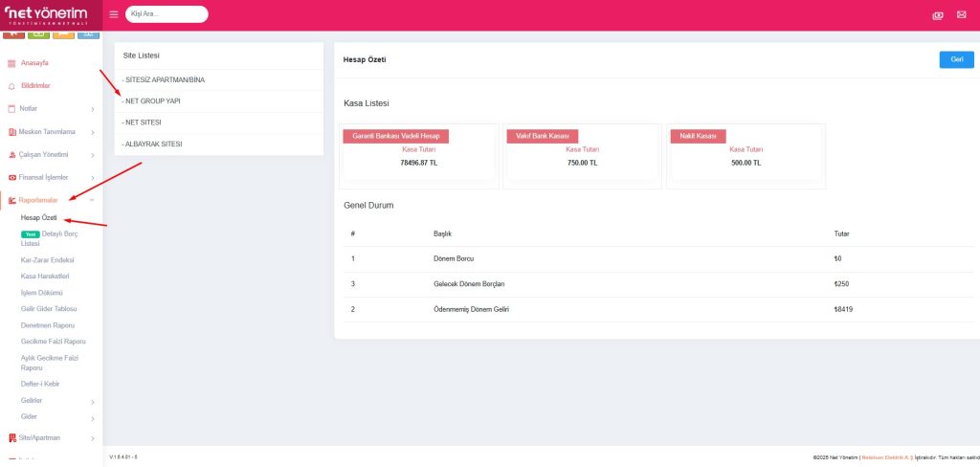Collapse the Raporlamalar menu arrow
The image size is (980, 467).
(92, 200)
